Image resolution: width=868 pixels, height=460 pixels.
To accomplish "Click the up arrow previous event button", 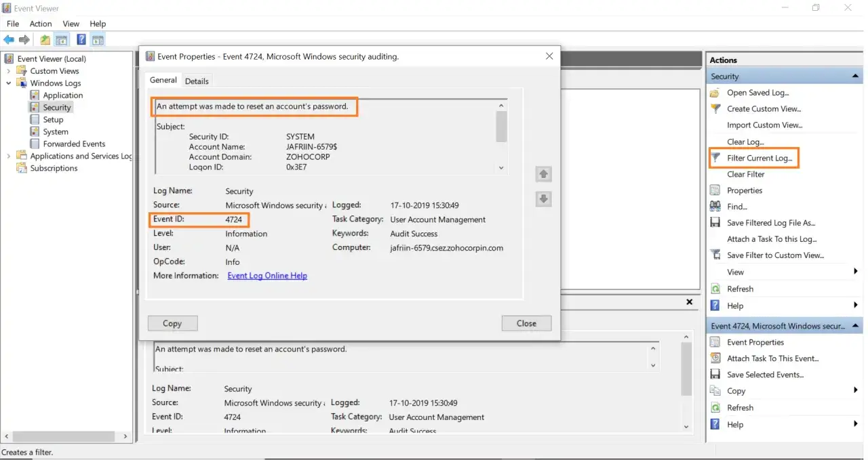I will point(543,174).
